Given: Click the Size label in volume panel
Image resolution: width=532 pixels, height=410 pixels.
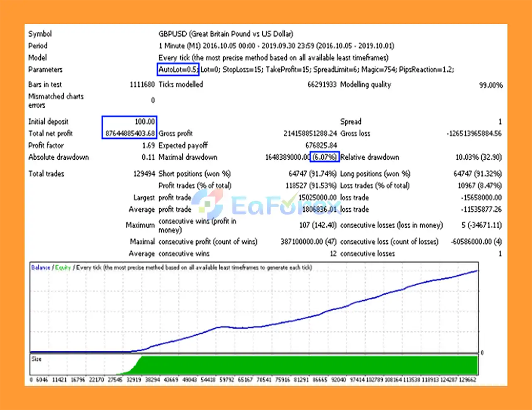Looking at the screenshot, I should point(37,359).
